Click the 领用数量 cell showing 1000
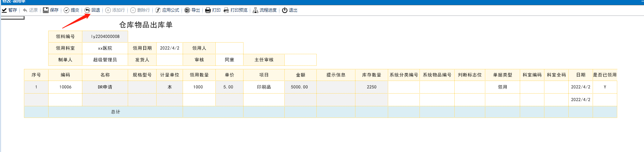 point(198,87)
